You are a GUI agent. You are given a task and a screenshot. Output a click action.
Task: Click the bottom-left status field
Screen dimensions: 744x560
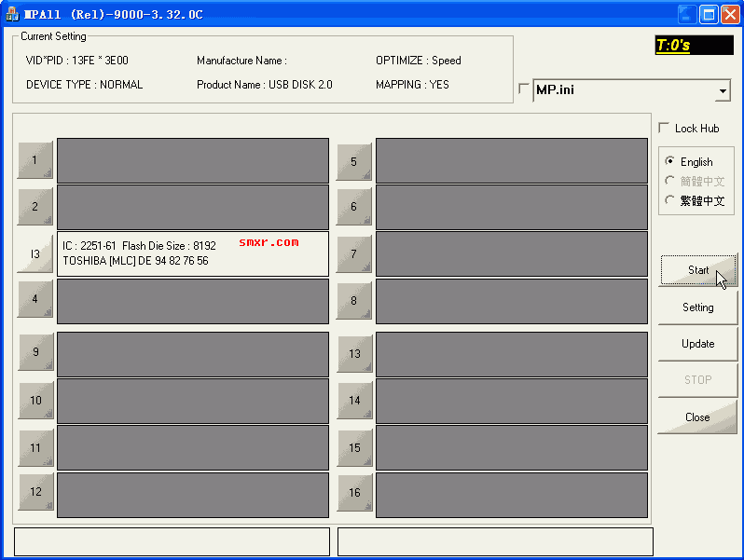pos(172,542)
